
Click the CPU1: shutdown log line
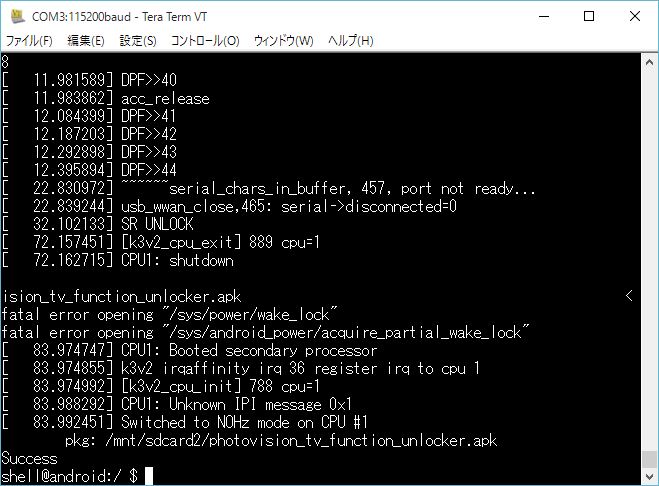(118, 260)
